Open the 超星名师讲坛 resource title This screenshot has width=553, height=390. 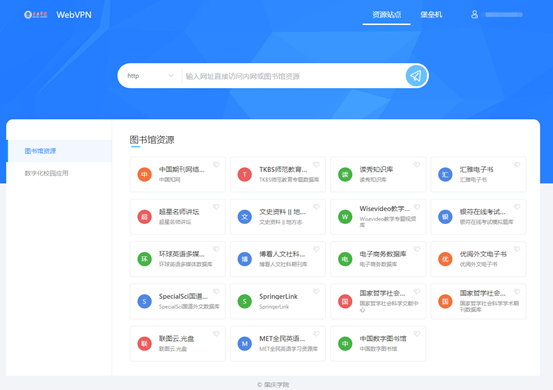pos(179,212)
